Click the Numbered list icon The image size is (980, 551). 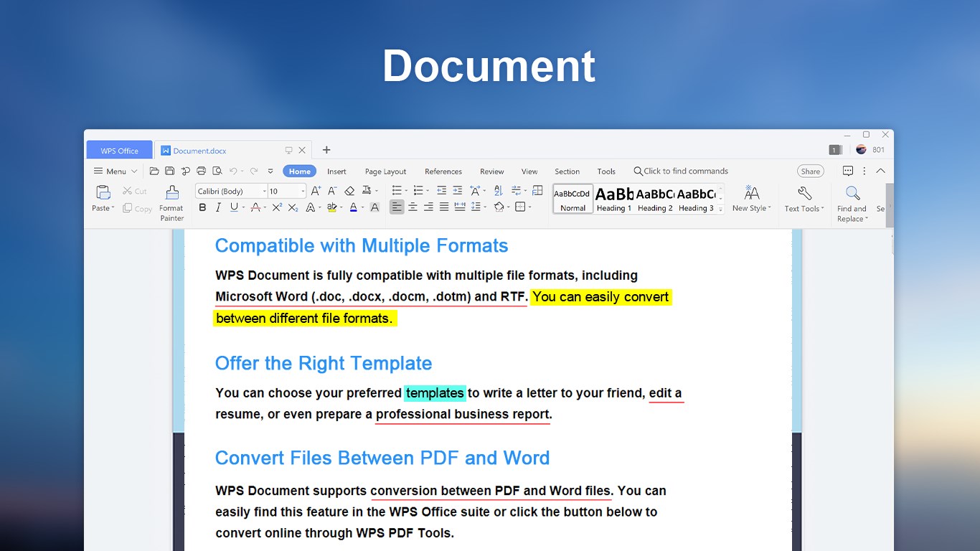click(x=418, y=190)
